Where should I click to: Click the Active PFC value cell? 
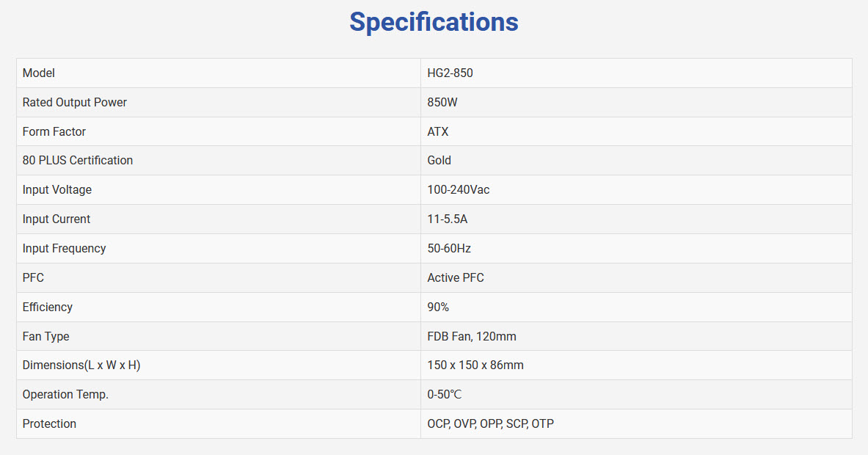pos(456,278)
